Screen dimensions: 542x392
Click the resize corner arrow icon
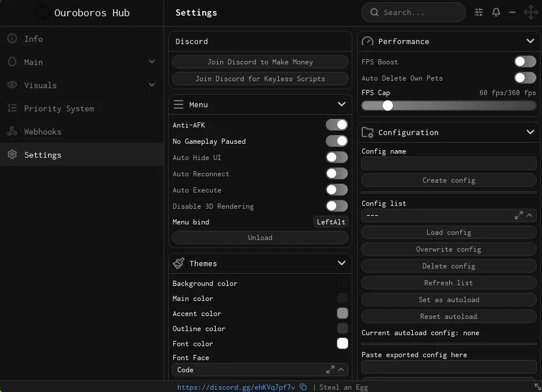click(537, 387)
